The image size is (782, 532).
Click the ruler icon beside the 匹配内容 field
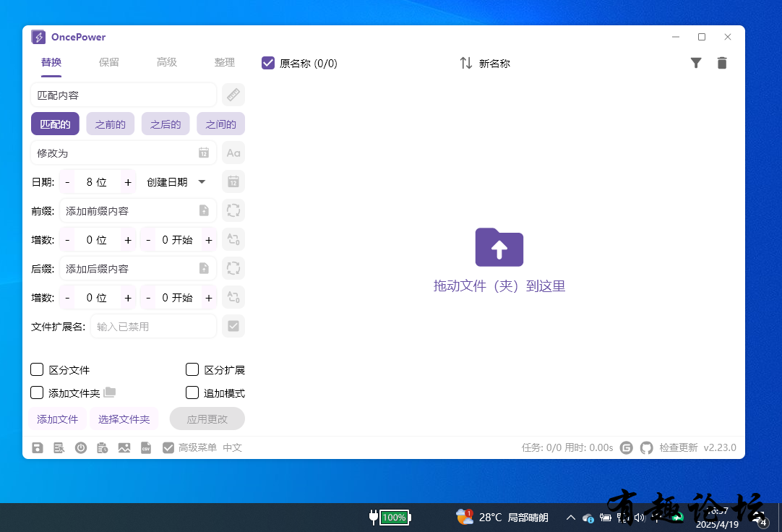pos(233,95)
